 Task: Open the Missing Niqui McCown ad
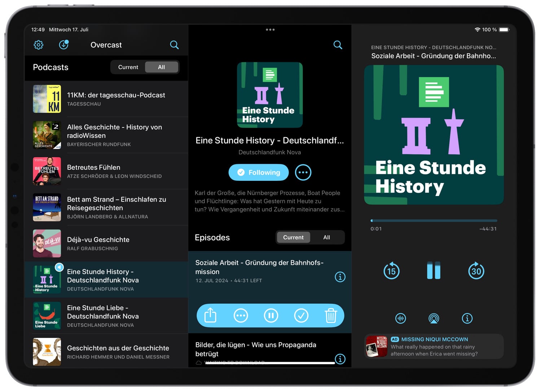[434, 347]
